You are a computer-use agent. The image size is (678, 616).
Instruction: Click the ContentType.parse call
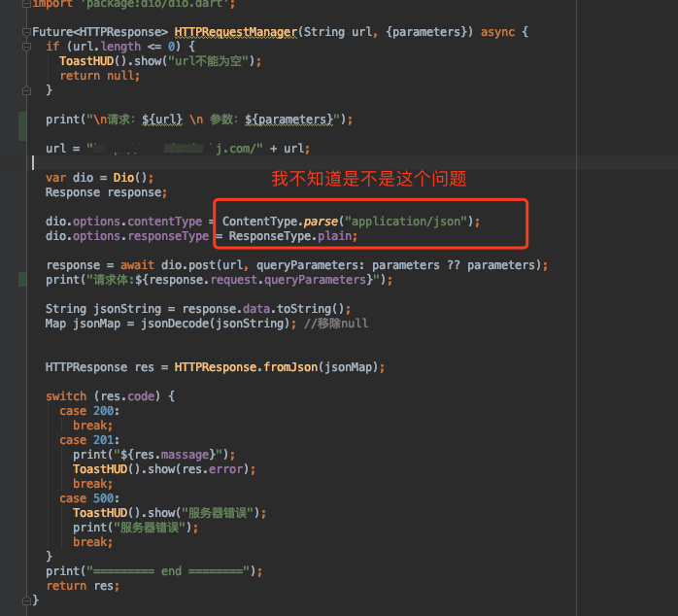point(280,222)
